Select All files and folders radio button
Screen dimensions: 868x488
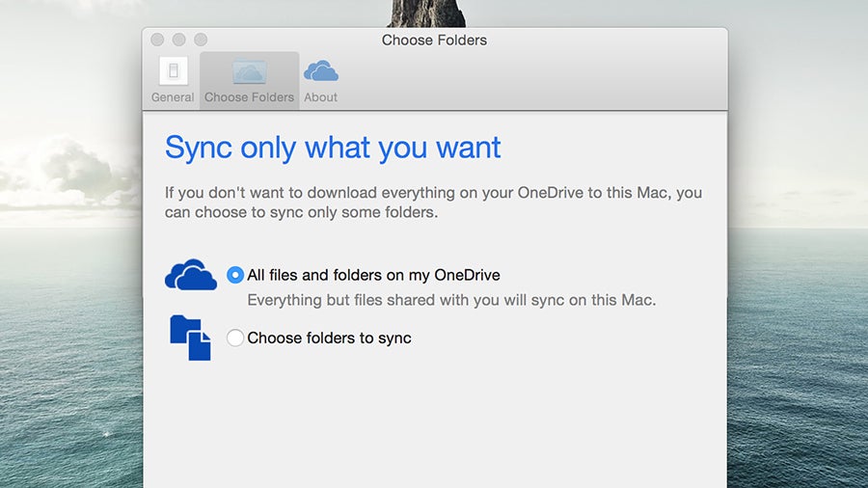click(x=235, y=275)
